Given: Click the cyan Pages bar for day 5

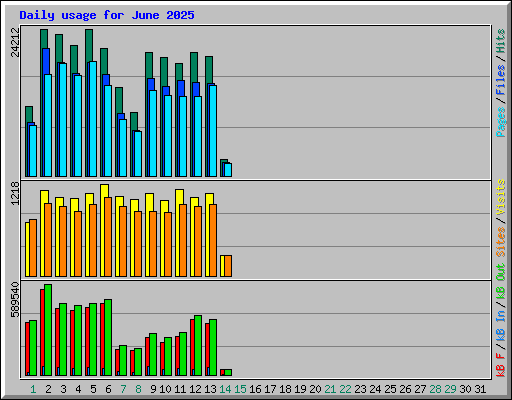Looking at the screenshot, I should tap(93, 119).
